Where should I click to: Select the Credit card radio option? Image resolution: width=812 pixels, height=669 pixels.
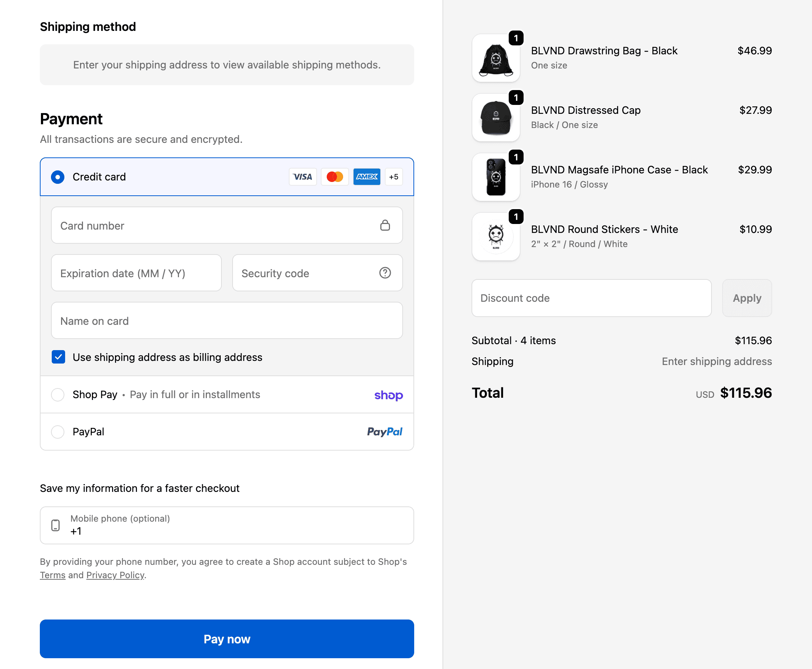[x=58, y=177]
